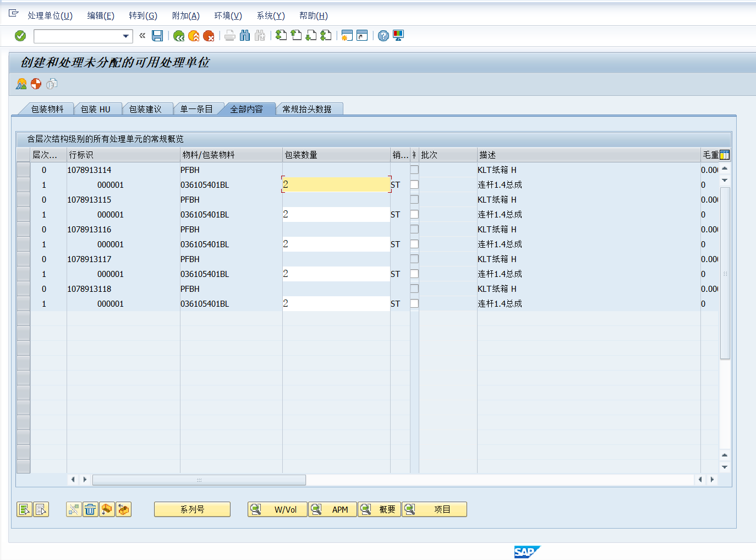This screenshot has height=560, width=756.
Task: Open the 帮助(H) menu
Action: (314, 15)
